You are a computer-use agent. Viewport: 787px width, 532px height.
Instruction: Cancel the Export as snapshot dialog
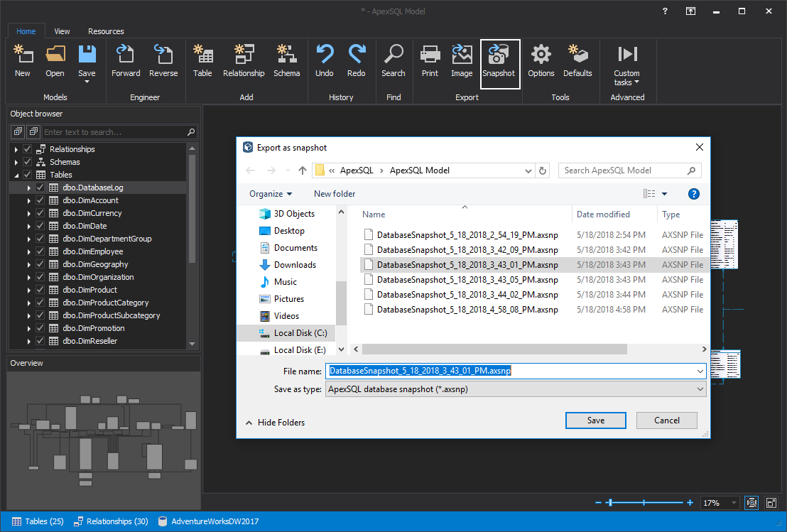(666, 420)
